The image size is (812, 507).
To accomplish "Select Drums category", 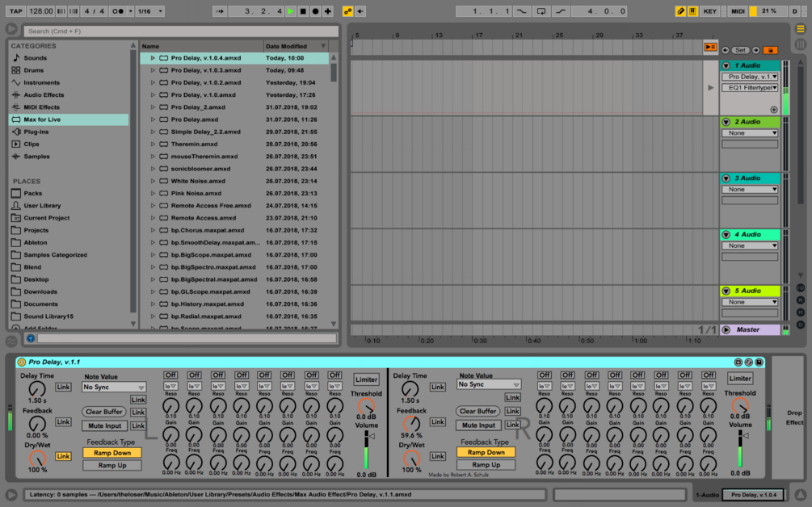I will [34, 70].
